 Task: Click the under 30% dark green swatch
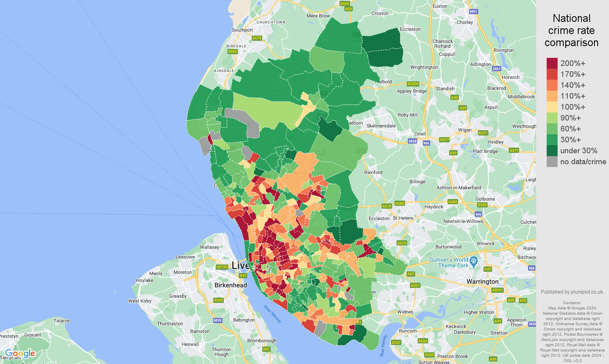[552, 150]
